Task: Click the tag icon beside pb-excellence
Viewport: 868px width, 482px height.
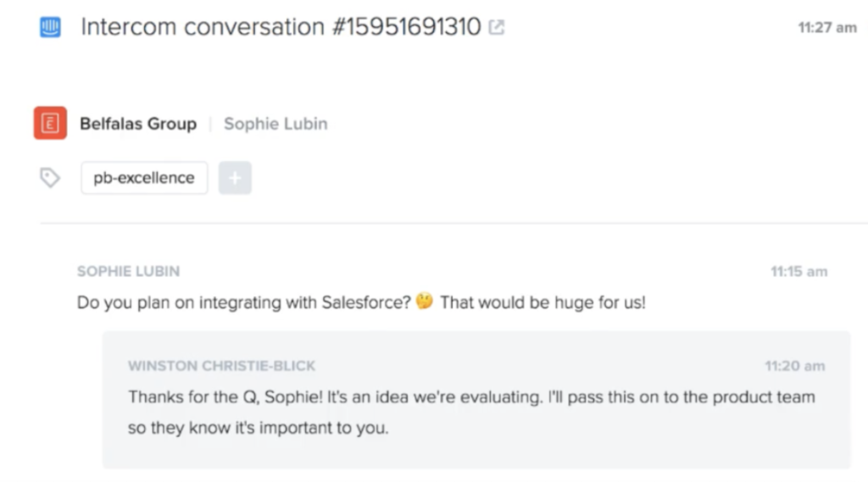Action: 50,178
